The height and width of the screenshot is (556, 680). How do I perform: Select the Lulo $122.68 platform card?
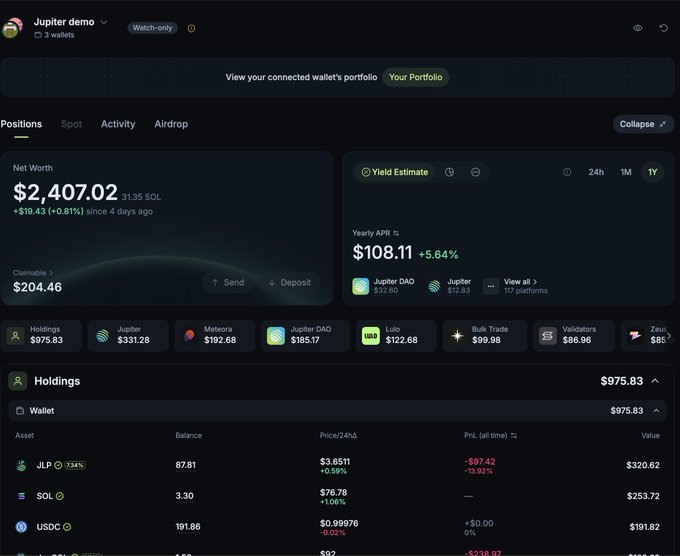[x=396, y=336]
